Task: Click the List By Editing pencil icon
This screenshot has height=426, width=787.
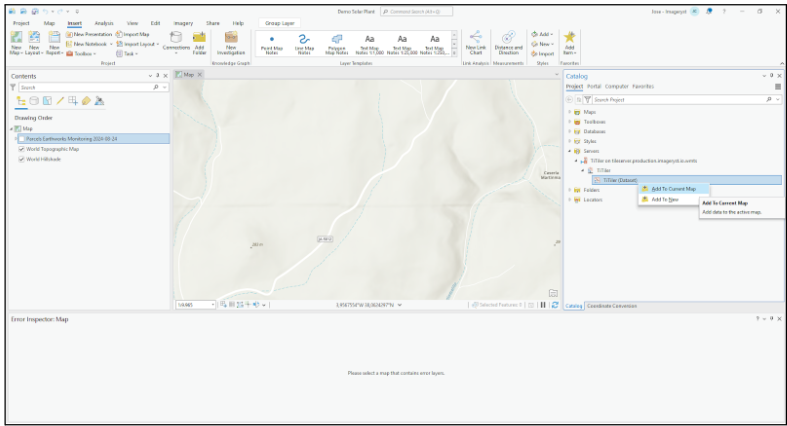Action: 60,101
